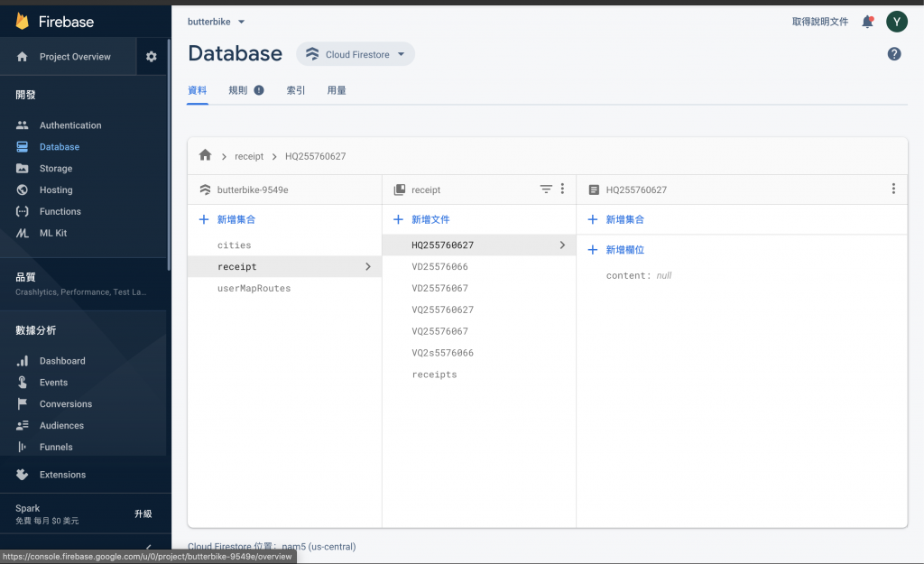The height and width of the screenshot is (564, 924).
Task: Open user account avatar Y
Action: click(897, 22)
